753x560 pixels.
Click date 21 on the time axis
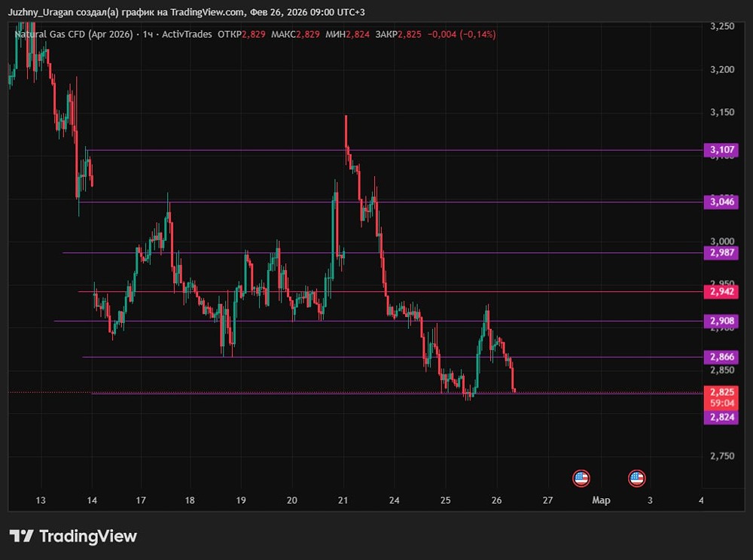(343, 500)
